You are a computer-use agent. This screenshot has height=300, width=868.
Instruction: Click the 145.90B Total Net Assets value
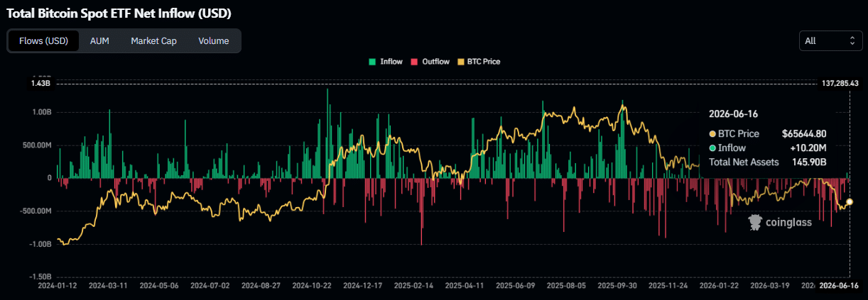(x=809, y=162)
